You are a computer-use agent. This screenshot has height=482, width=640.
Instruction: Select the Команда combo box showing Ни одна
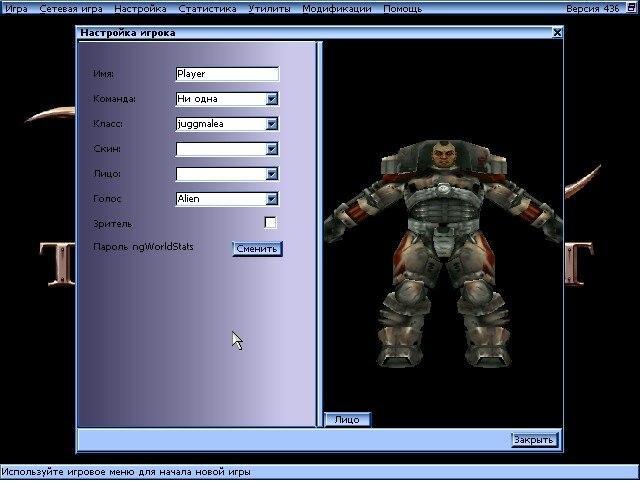coord(227,99)
